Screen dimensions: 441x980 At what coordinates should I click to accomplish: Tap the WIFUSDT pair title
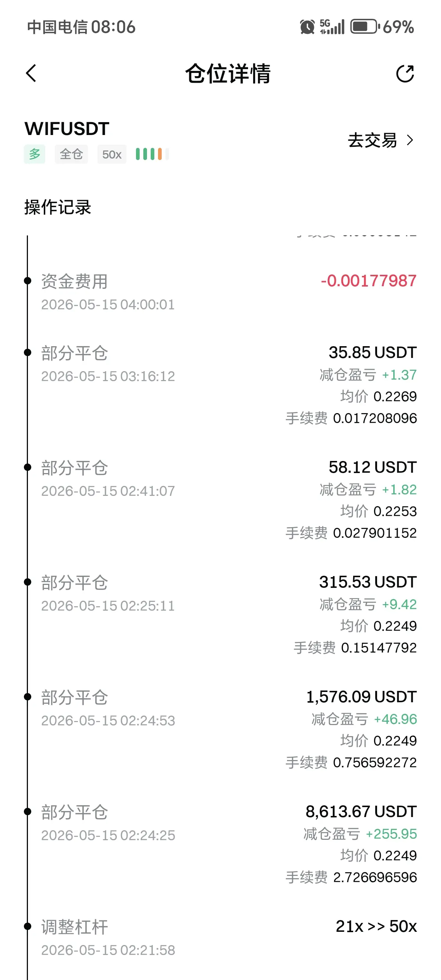[x=67, y=129]
